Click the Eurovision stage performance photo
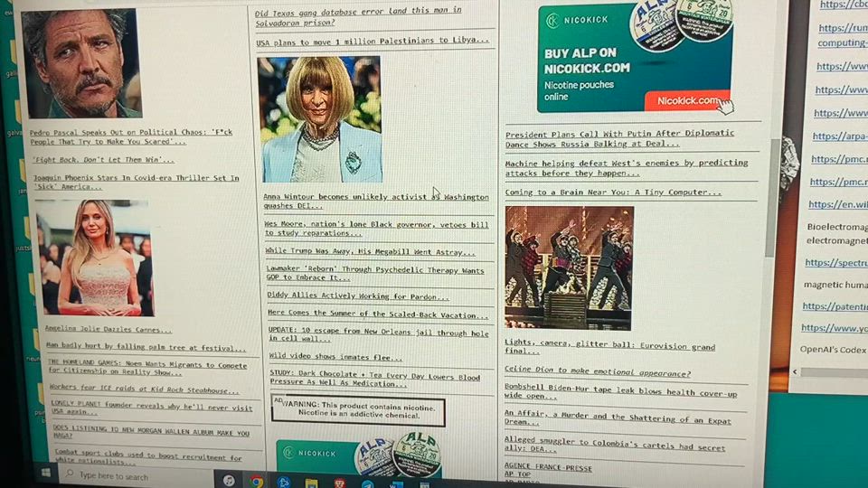Viewport: 868px width, 488px height. 569,267
